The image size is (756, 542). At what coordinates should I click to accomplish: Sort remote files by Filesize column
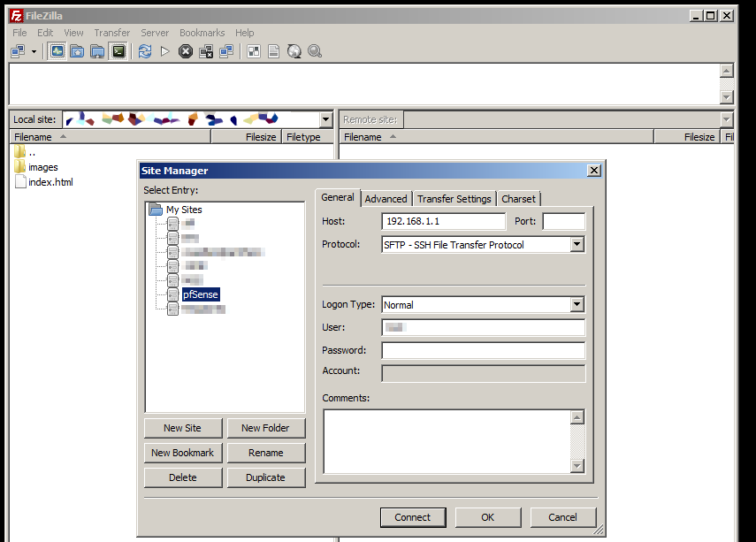(x=687, y=137)
